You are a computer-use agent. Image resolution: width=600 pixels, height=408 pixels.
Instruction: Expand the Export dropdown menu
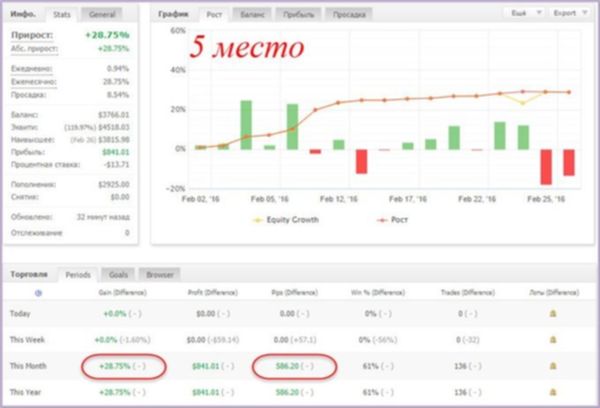click(x=570, y=13)
